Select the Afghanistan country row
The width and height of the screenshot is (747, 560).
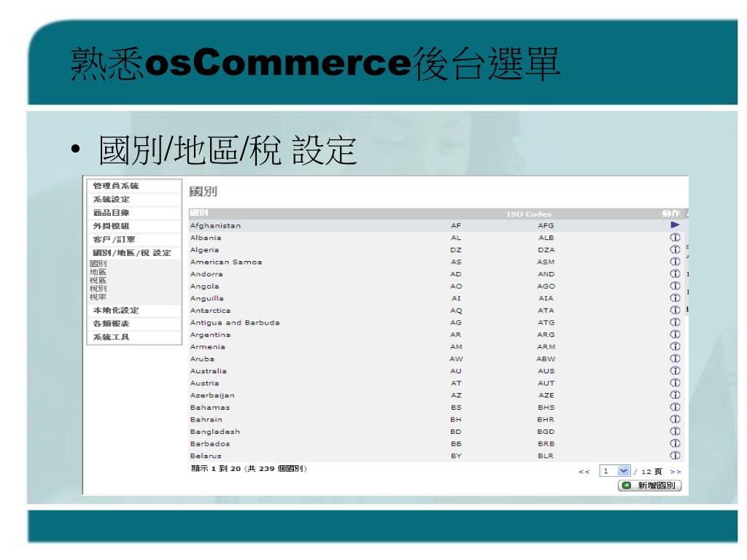tap(436, 225)
